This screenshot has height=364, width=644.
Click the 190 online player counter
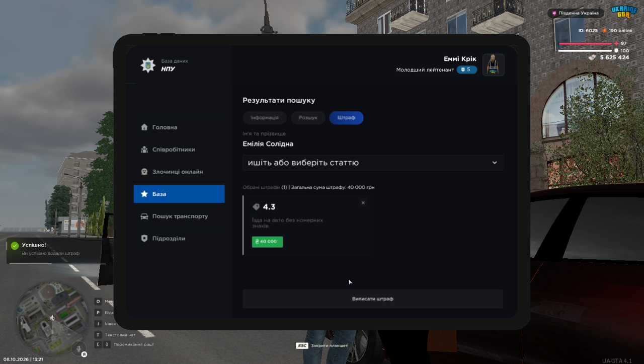[617, 31]
